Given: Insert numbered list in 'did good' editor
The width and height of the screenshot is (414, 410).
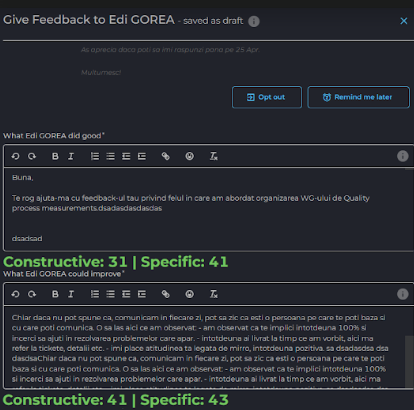Looking at the screenshot, I should click(x=95, y=156).
